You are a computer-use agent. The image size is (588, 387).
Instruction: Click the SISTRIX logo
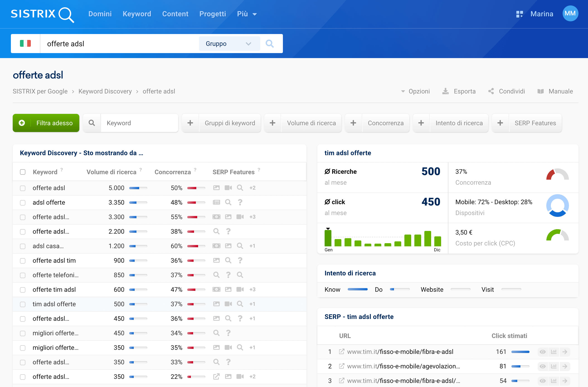tap(42, 14)
